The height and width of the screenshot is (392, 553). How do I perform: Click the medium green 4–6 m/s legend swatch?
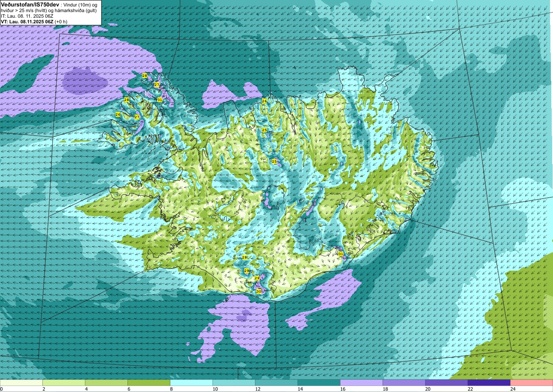[106, 383]
